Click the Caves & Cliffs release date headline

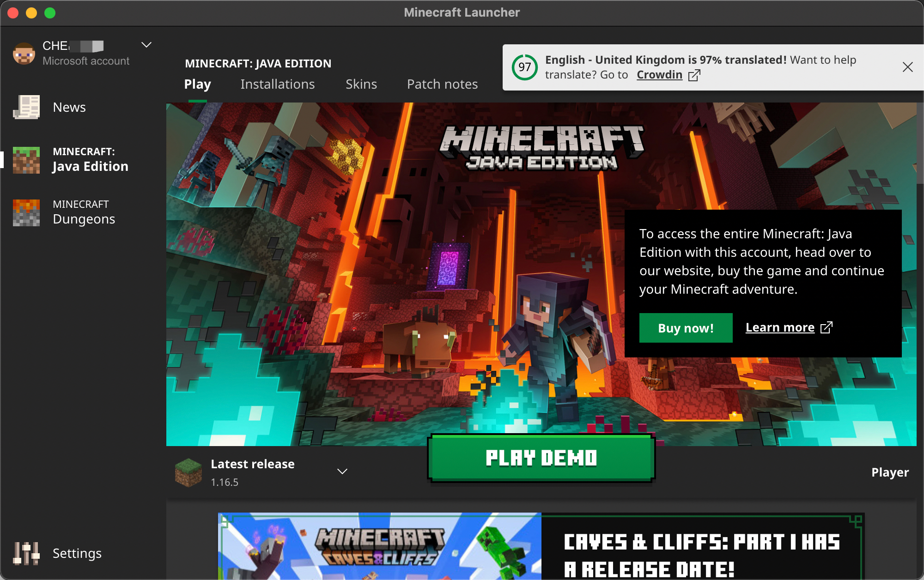click(x=702, y=556)
